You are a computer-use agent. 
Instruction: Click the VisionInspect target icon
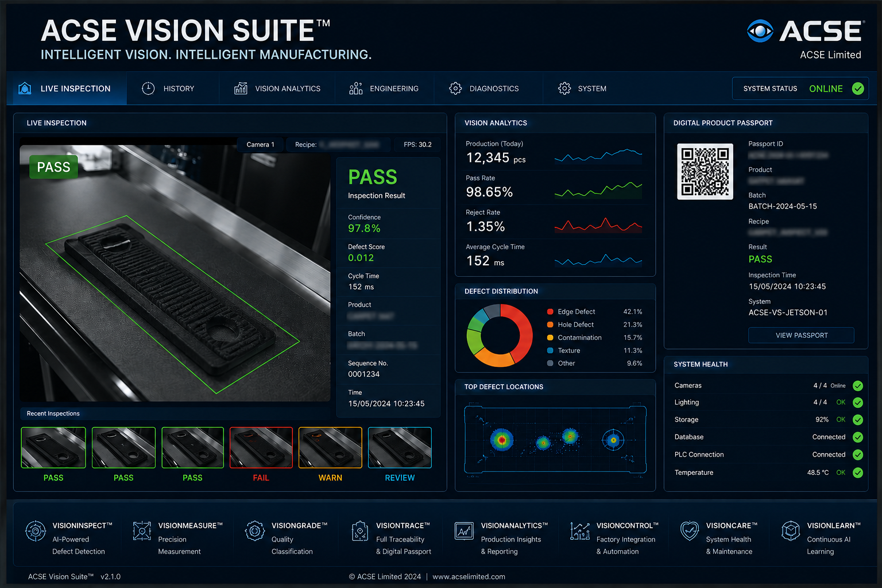pos(35,531)
